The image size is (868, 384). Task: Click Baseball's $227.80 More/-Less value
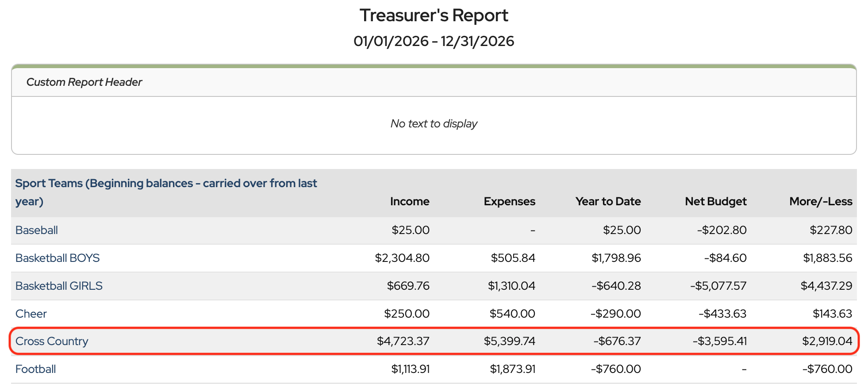coord(830,230)
